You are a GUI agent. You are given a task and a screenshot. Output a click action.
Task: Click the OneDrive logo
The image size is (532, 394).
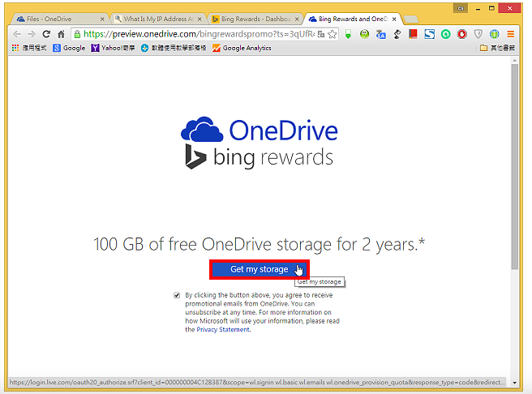(260, 130)
